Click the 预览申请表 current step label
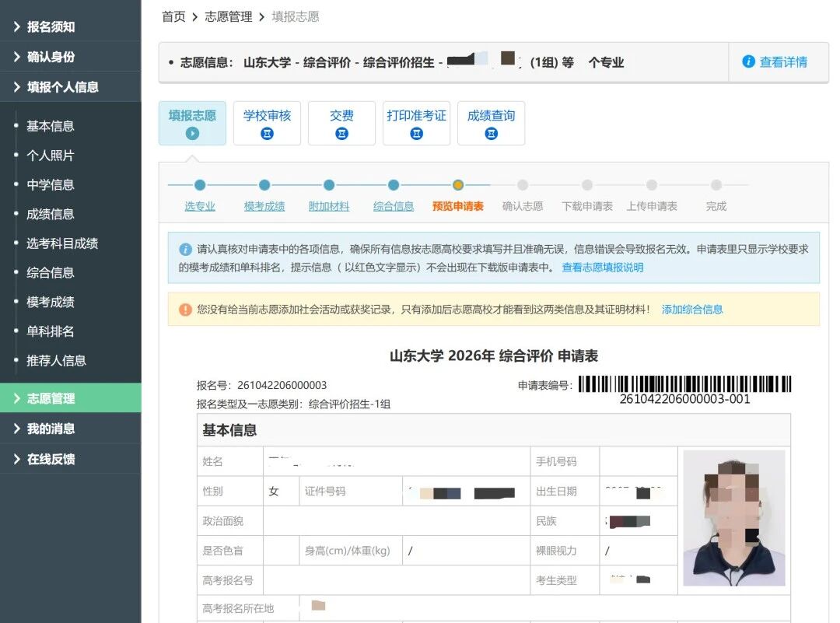Screen dimensions: 840x623 pyautogui.click(x=458, y=206)
